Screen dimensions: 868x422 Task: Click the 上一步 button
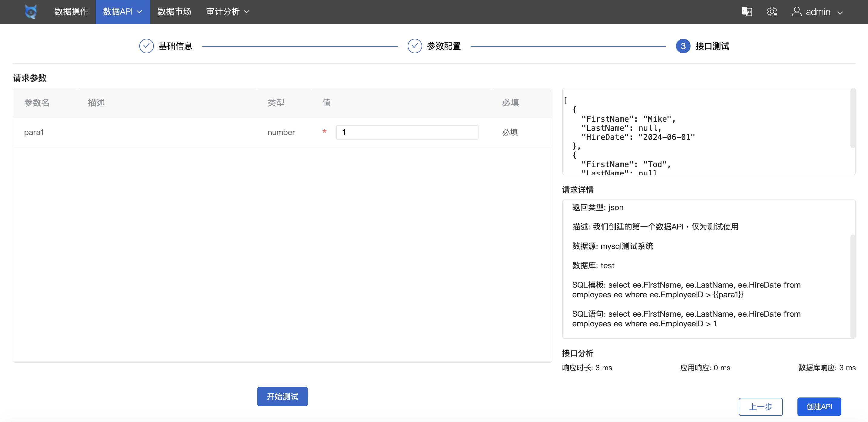[760, 407]
